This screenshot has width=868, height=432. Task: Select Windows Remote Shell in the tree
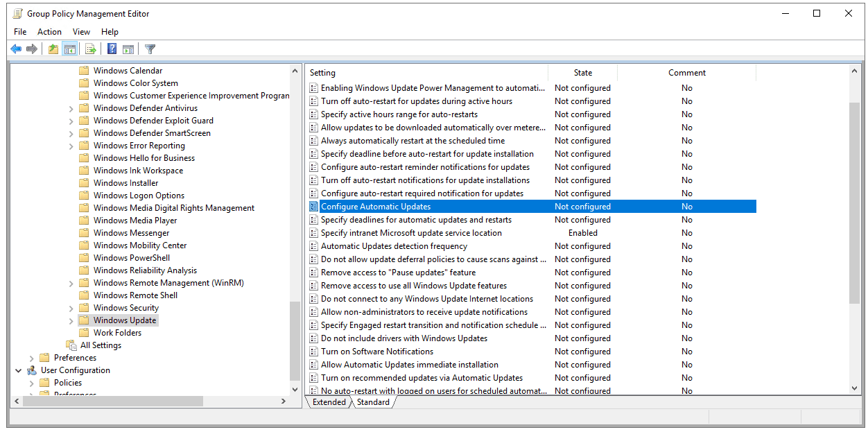[135, 295]
